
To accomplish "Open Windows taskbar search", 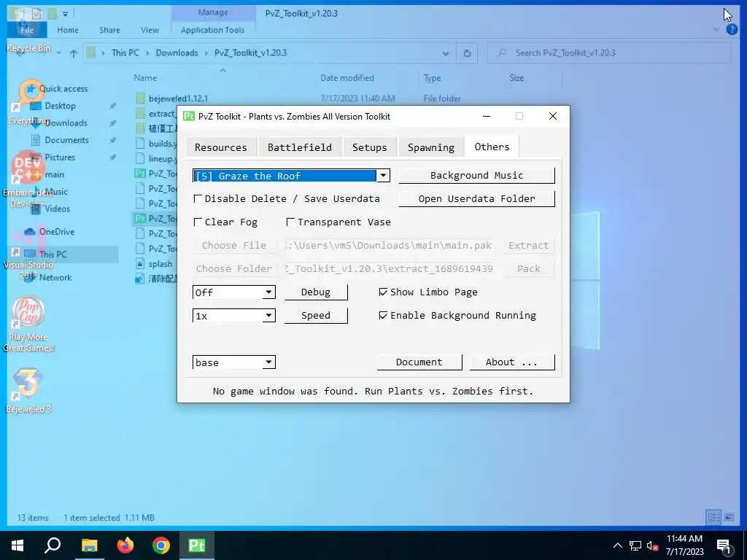I will (53, 545).
